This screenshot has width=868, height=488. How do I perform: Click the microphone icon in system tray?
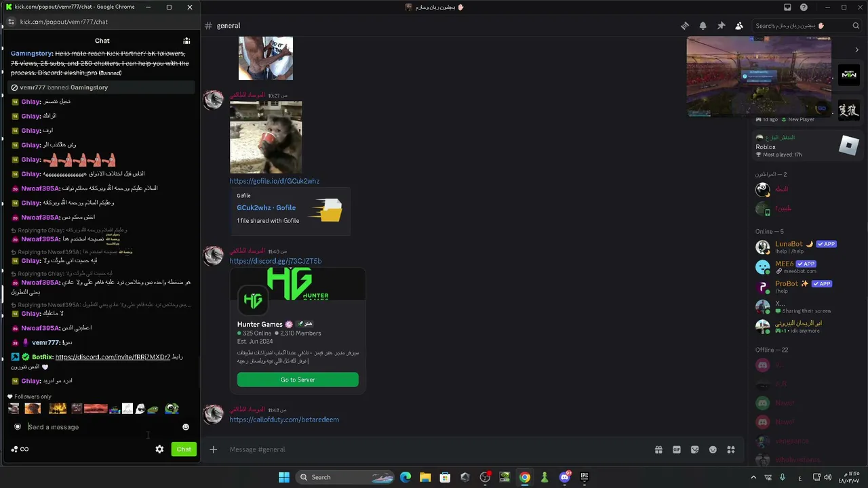pyautogui.click(x=782, y=477)
